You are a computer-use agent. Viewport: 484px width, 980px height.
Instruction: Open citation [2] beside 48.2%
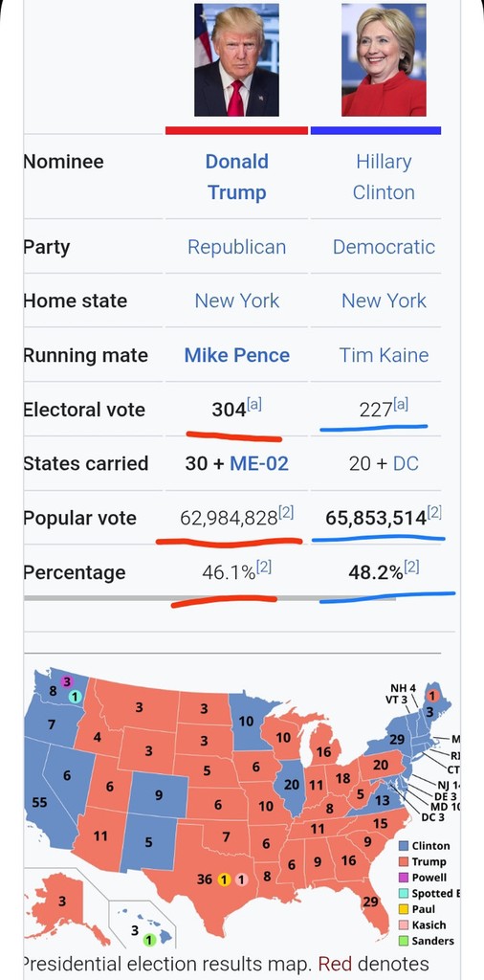point(411,568)
